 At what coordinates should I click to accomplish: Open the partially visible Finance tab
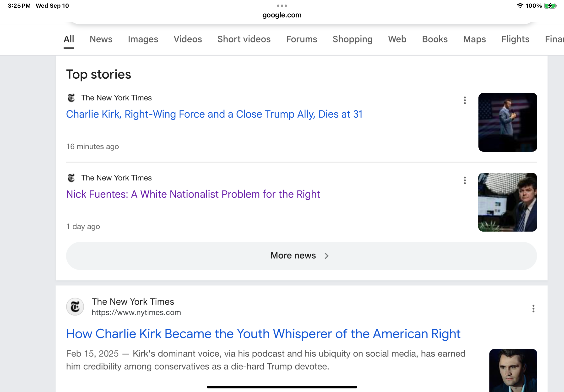pos(554,39)
